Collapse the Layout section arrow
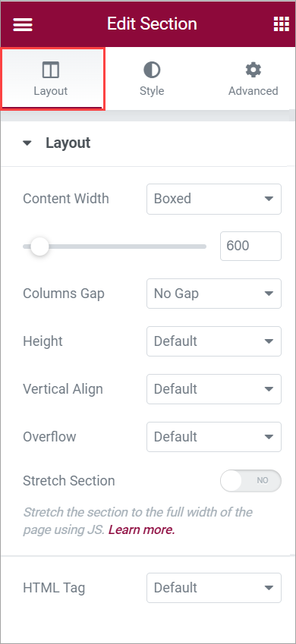This screenshot has width=296, height=644. [27, 143]
